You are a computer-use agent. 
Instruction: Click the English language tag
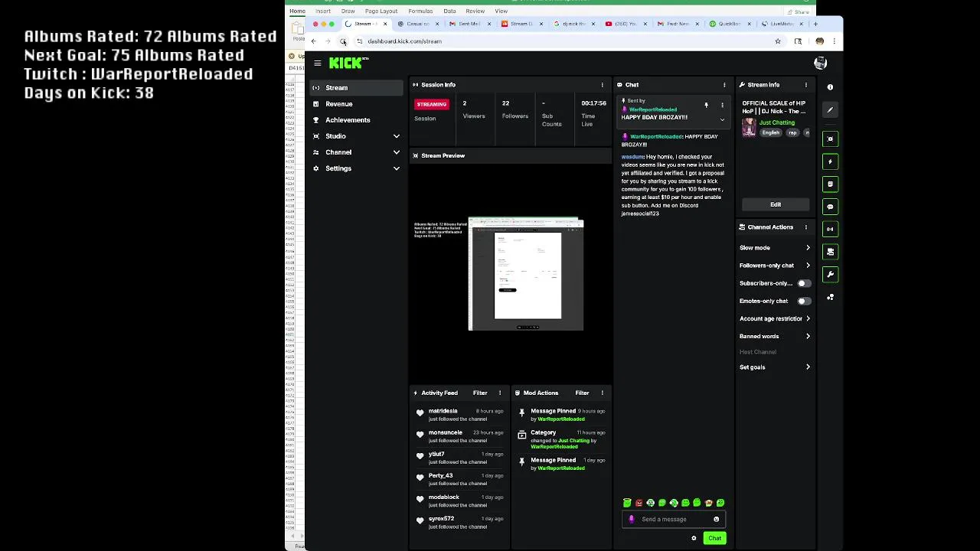tap(770, 133)
